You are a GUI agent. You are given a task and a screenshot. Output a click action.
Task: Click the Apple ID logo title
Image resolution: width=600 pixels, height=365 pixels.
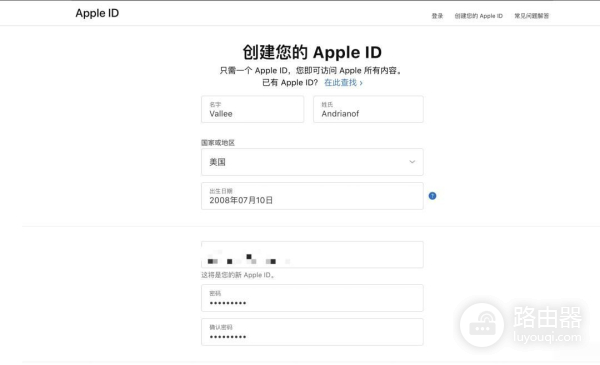pyautogui.click(x=97, y=13)
